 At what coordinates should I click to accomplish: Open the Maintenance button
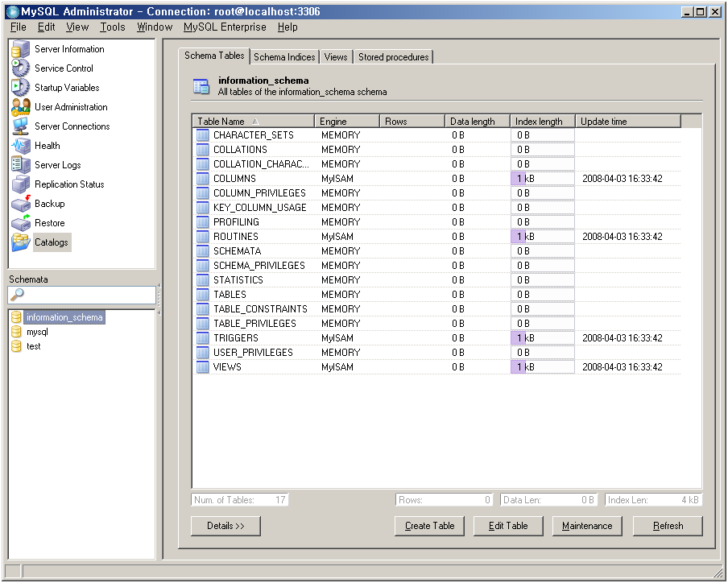point(587,526)
